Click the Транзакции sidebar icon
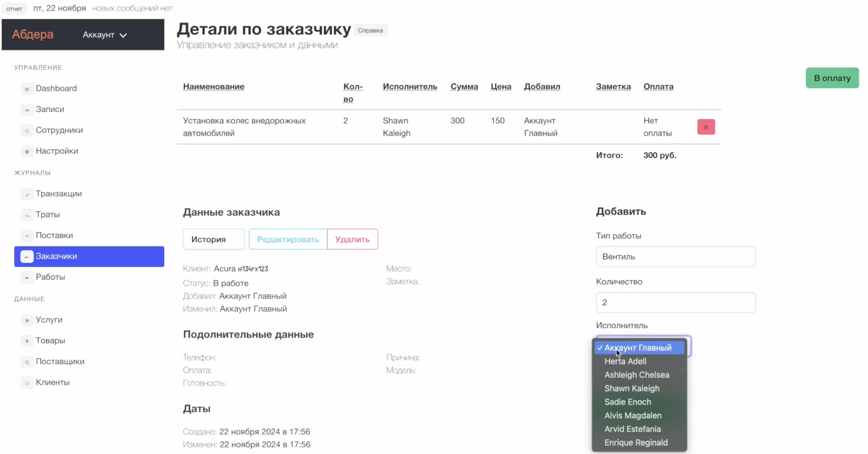The height and width of the screenshot is (454, 868). 27,194
